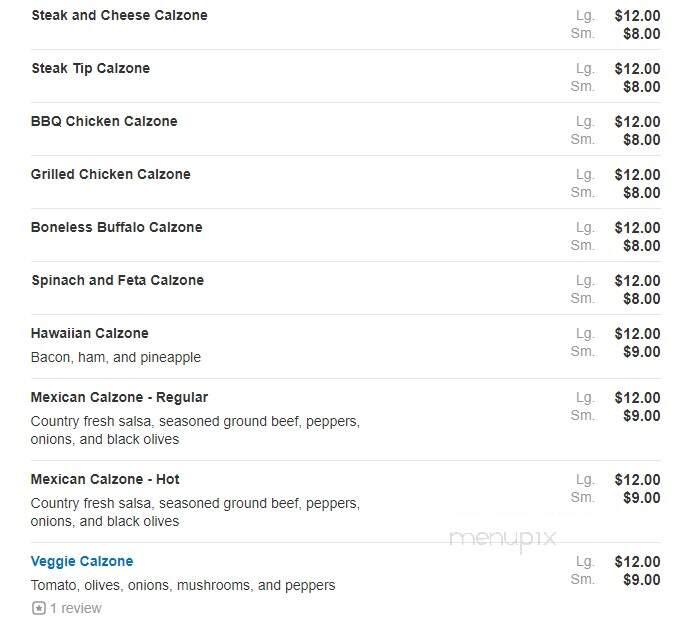Viewport: 682px width, 621px height.
Task: Click the review star icon under Veggie Calzone
Action: (39, 608)
